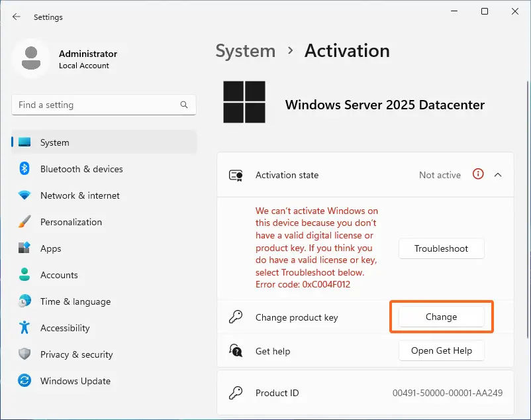Image resolution: width=531 pixels, height=420 pixels.
Task: Click the Activation state certificate icon
Action: (x=236, y=175)
